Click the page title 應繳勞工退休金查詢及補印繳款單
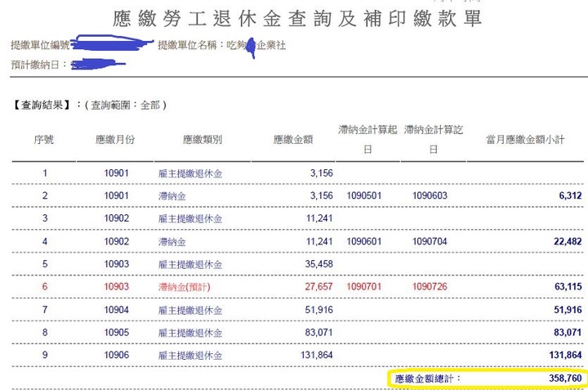This screenshot has height=390, width=588. pyautogui.click(x=297, y=18)
